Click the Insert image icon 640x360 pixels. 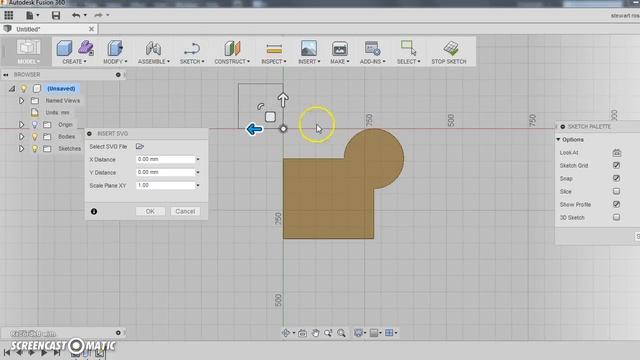click(x=309, y=48)
